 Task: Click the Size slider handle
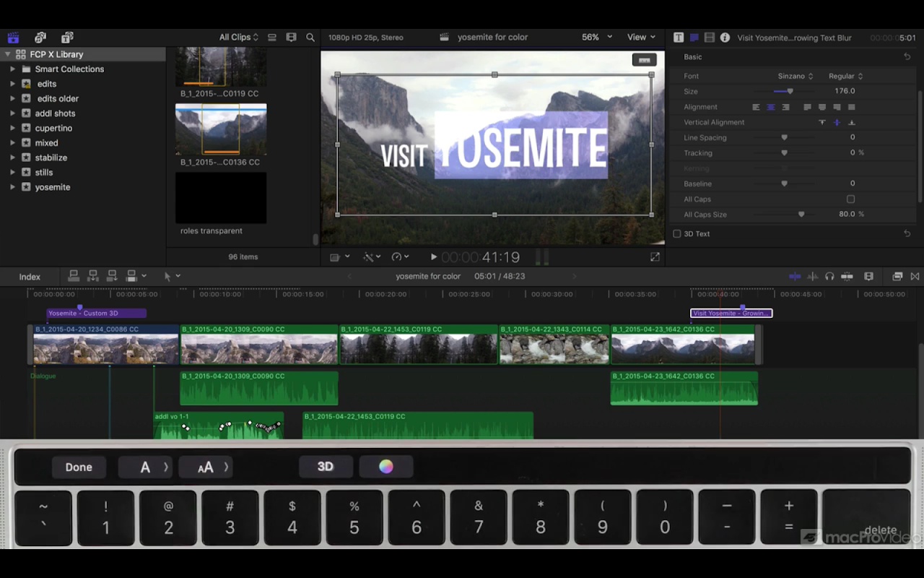coord(790,92)
